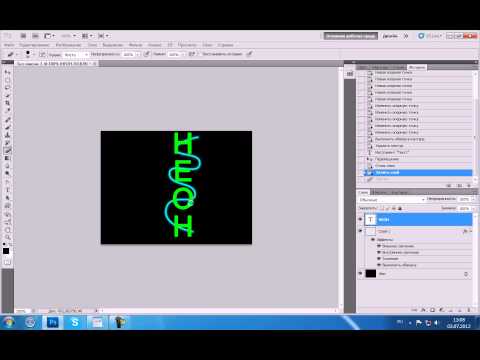The height and width of the screenshot is (360, 480).
Task: Open Skype from the Windows taskbar
Action: [75, 322]
